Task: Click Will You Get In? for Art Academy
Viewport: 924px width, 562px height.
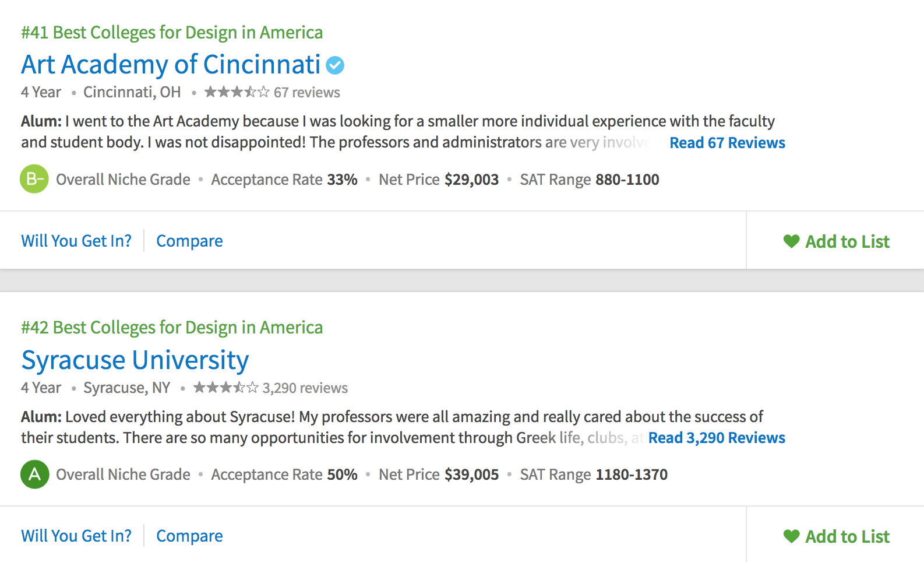Action: [x=76, y=241]
